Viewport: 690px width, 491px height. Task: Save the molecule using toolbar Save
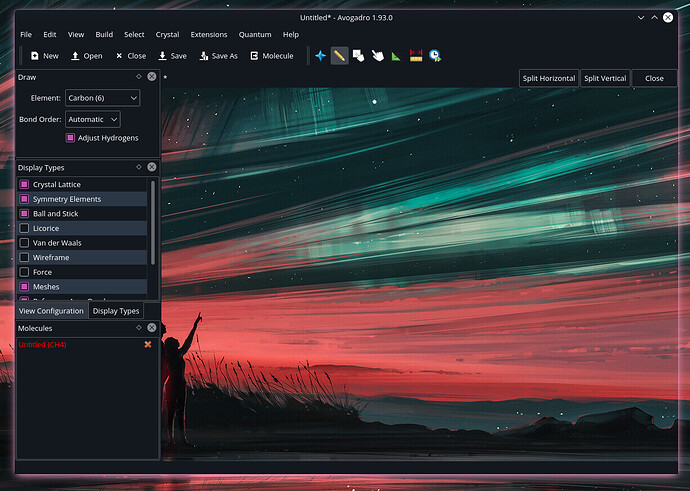coord(172,56)
